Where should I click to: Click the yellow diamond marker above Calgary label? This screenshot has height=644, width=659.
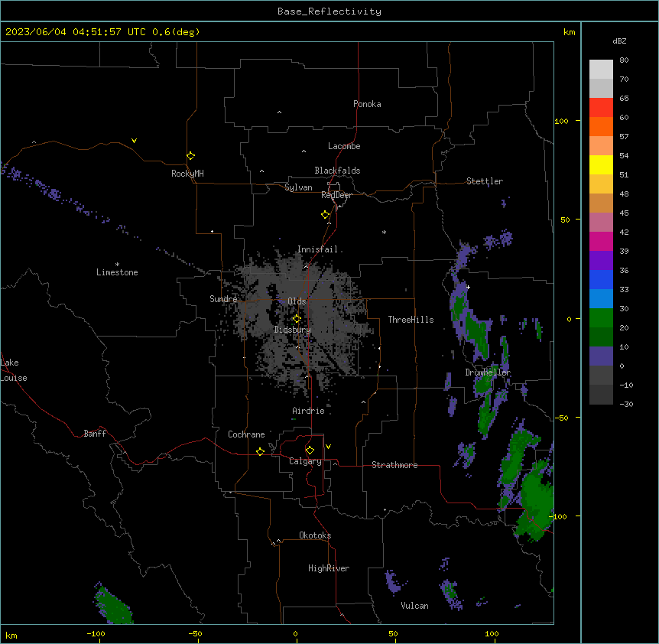[310, 450]
